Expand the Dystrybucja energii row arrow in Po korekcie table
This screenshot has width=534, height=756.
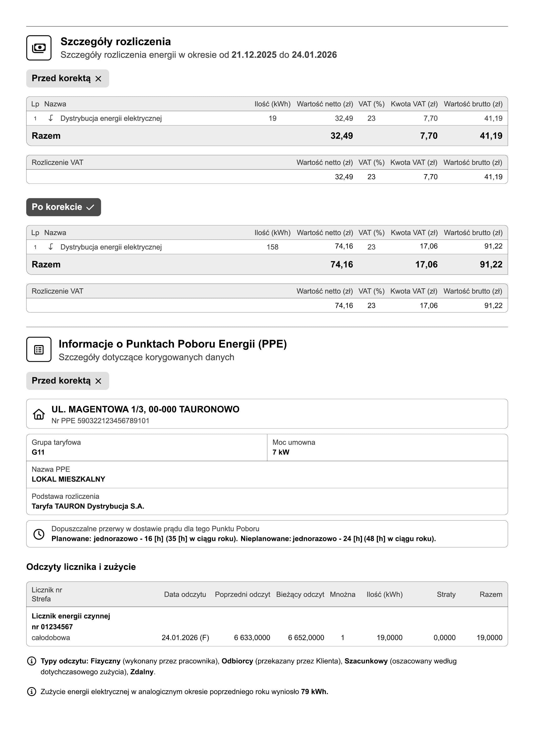pos(51,247)
